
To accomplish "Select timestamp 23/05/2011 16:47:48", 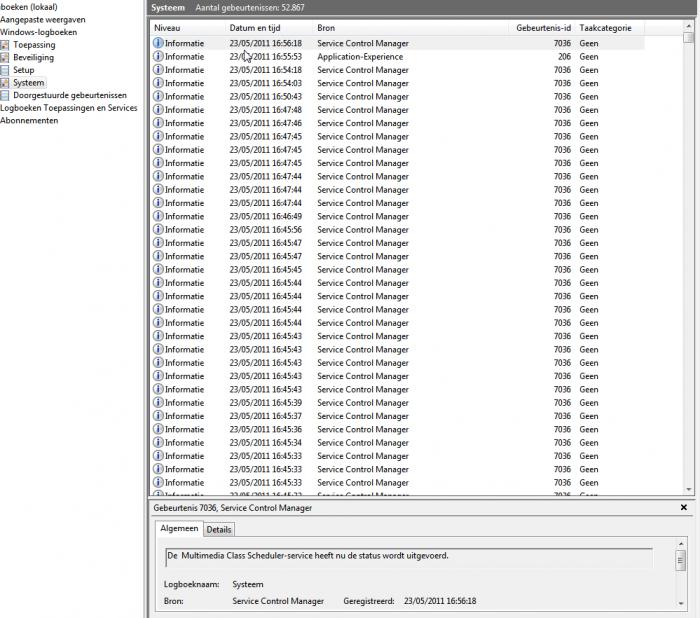I will (x=266, y=110).
